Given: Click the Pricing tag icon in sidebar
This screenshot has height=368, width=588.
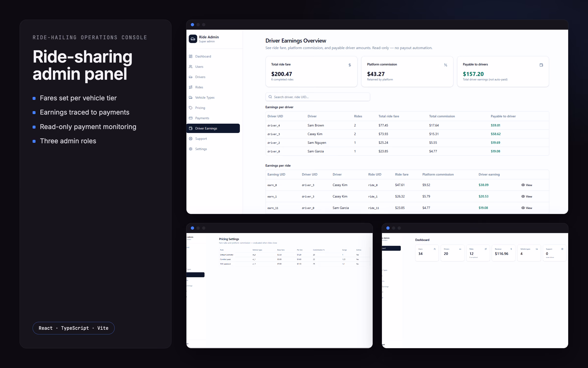Looking at the screenshot, I should (x=191, y=108).
